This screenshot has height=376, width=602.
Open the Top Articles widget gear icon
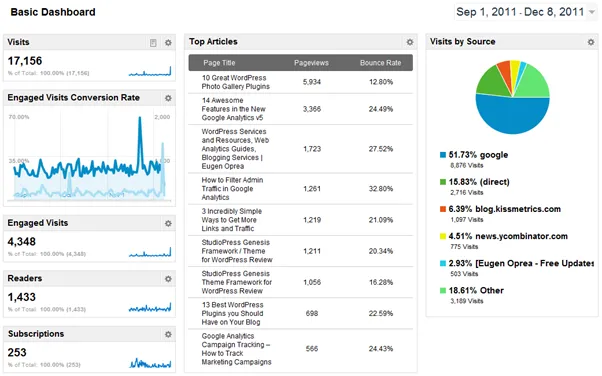pos(410,42)
